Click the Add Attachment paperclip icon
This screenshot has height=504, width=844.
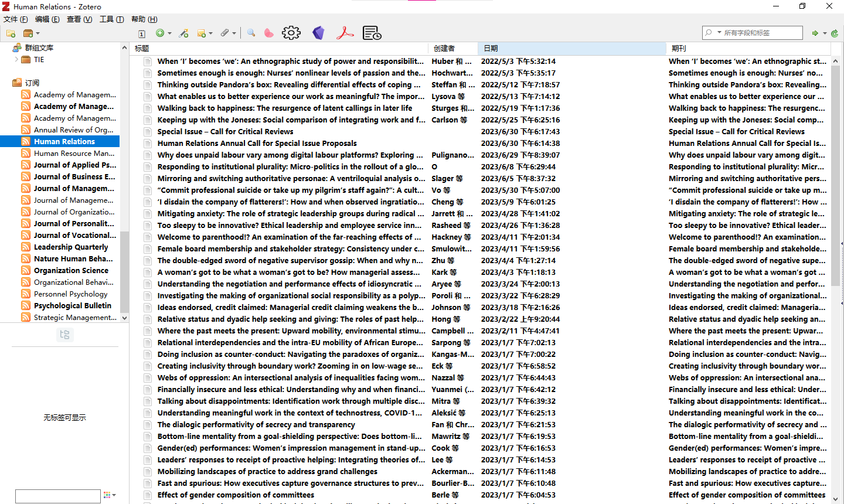pos(225,33)
